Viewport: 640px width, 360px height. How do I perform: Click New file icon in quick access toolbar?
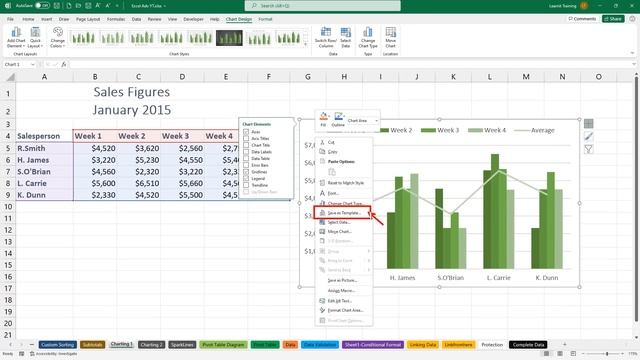[x=68, y=6]
